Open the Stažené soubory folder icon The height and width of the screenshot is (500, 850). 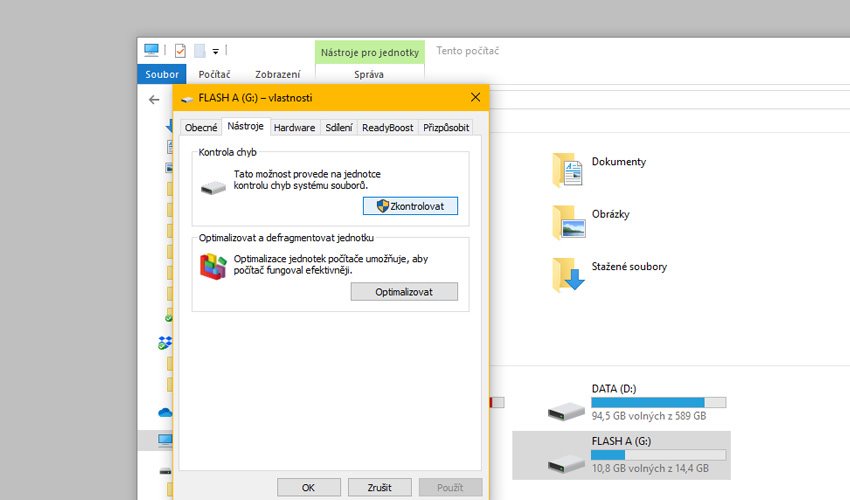pyautogui.click(x=567, y=275)
